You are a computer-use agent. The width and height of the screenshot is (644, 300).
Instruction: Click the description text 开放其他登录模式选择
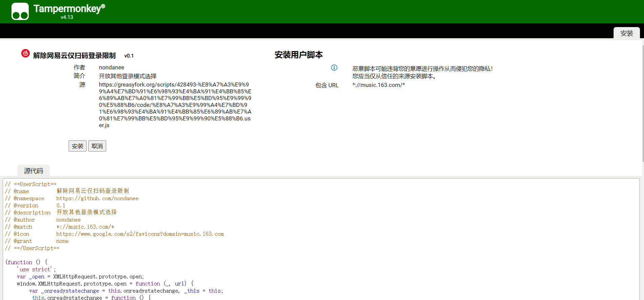pos(128,76)
